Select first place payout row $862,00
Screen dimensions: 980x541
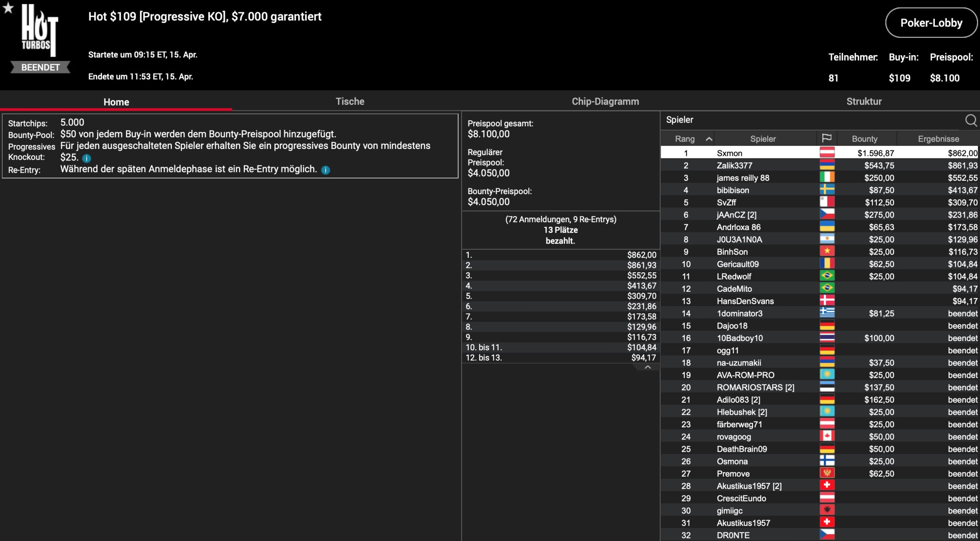[x=560, y=255]
